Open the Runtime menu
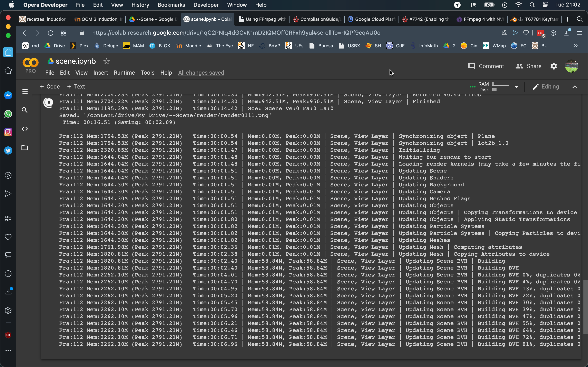Viewport: 588px width, 367px height. (124, 73)
